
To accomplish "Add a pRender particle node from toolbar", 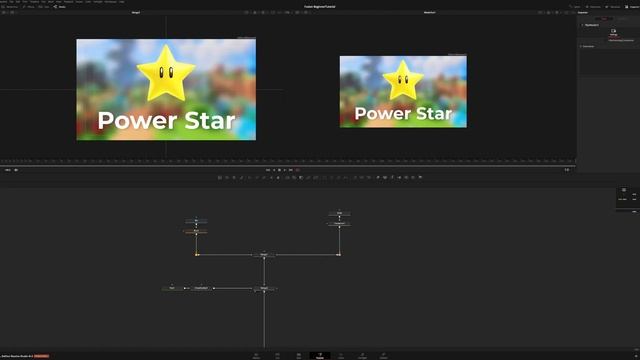I will point(369,178).
